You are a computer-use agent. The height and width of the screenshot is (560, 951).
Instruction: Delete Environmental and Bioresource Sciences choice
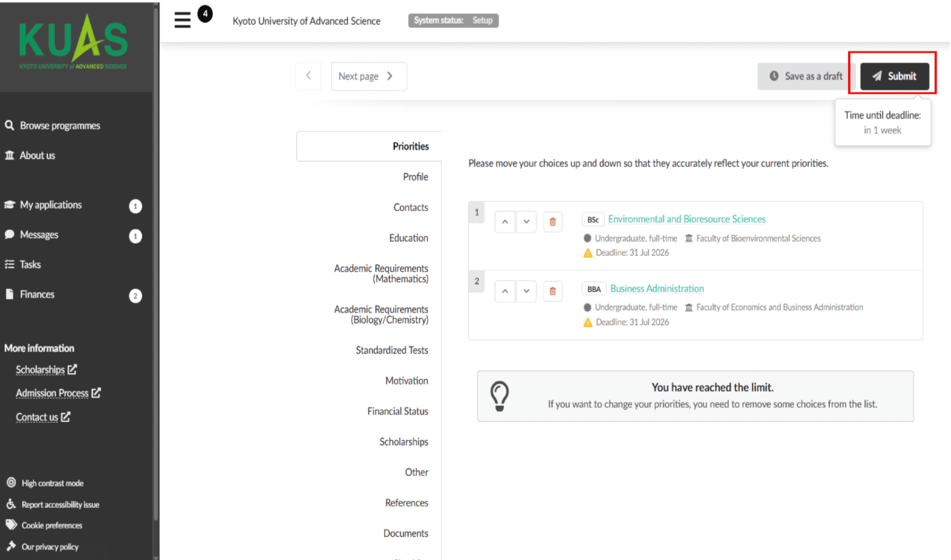(x=552, y=222)
